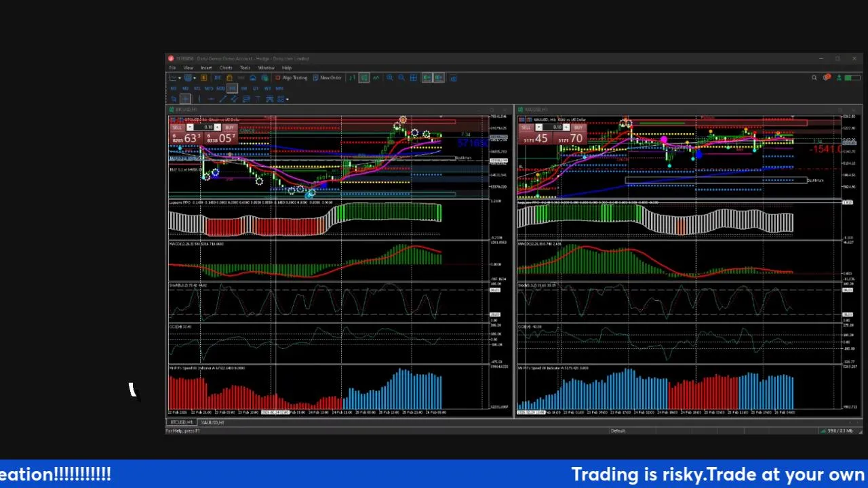Image resolution: width=868 pixels, height=488 pixels.
Task: Click the search magnifier icon
Action: pyautogui.click(x=814, y=77)
